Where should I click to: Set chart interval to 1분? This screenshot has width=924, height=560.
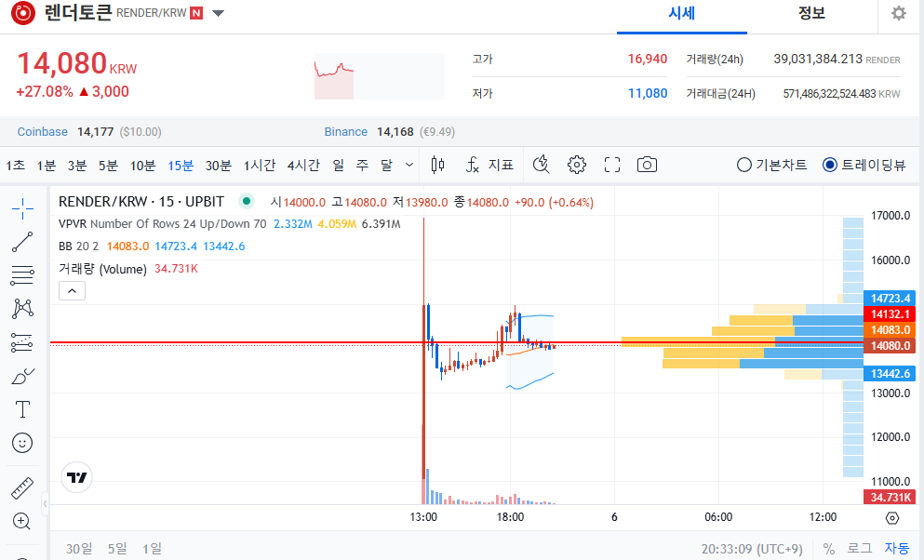[x=46, y=166]
